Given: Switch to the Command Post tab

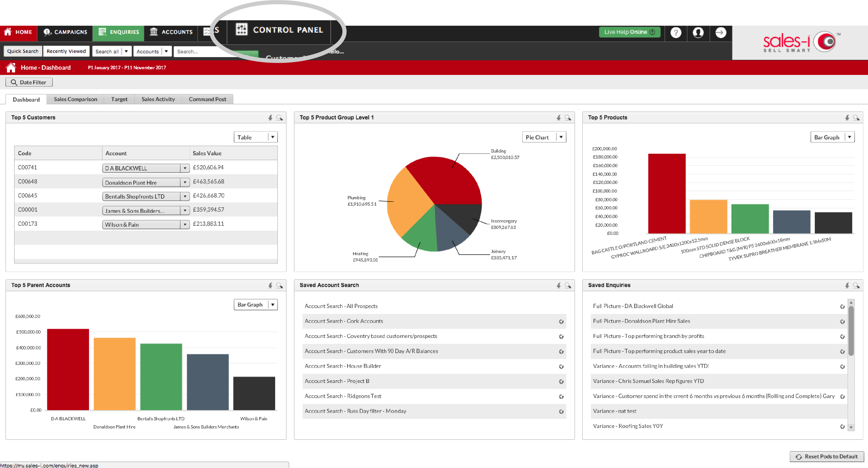Looking at the screenshot, I should (208, 99).
